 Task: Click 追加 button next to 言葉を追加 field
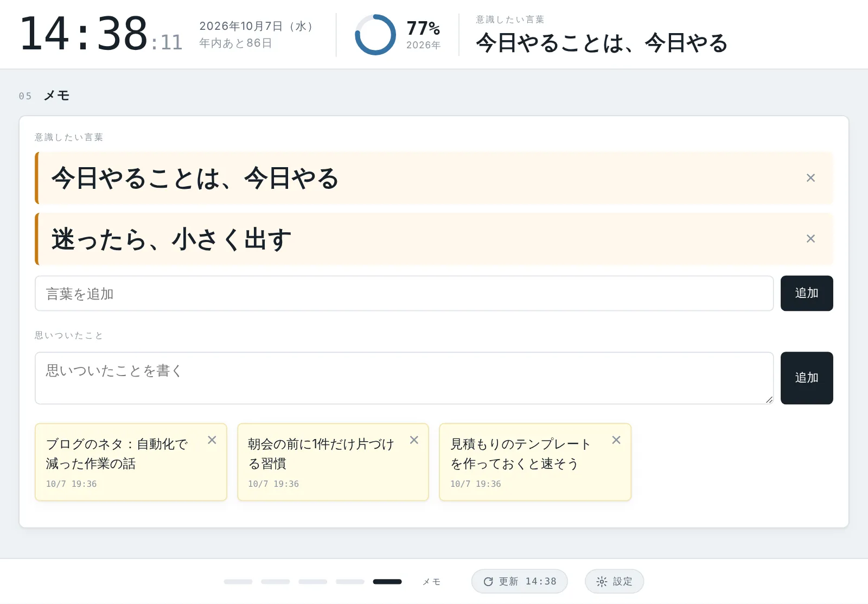807,294
